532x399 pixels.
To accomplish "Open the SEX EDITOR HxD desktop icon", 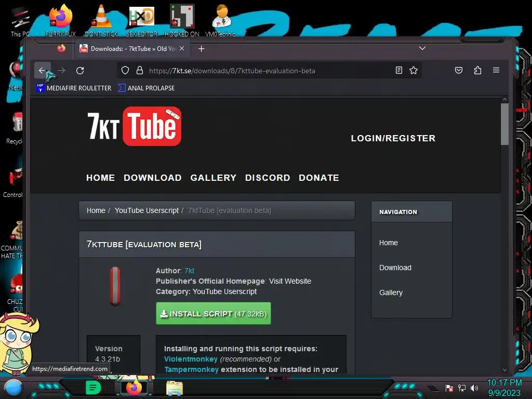I will click(x=142, y=21).
